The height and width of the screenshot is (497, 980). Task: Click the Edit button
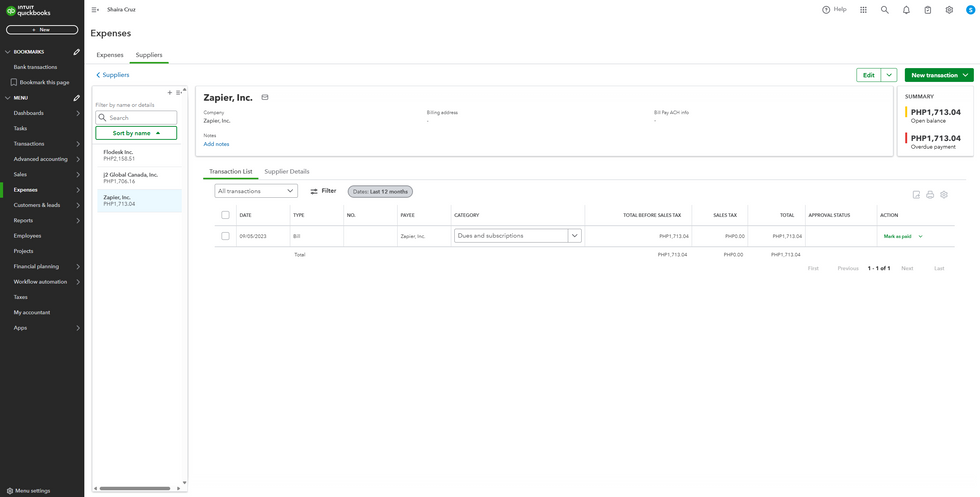(869, 75)
